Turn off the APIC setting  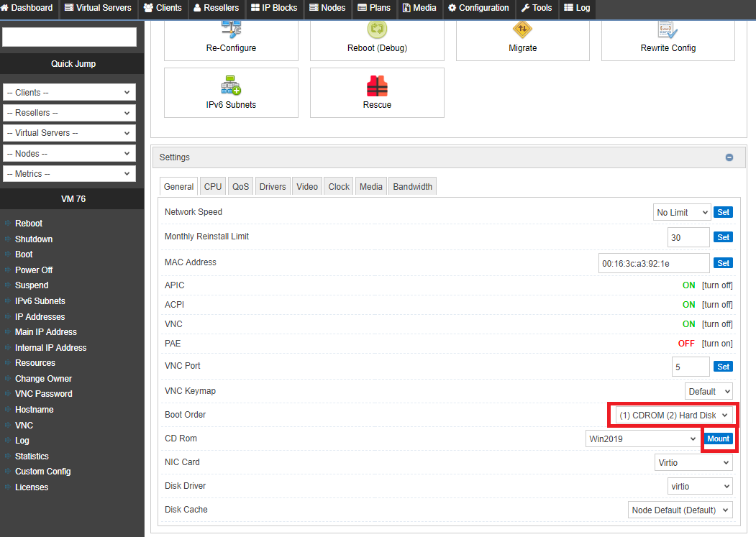pyautogui.click(x=717, y=285)
